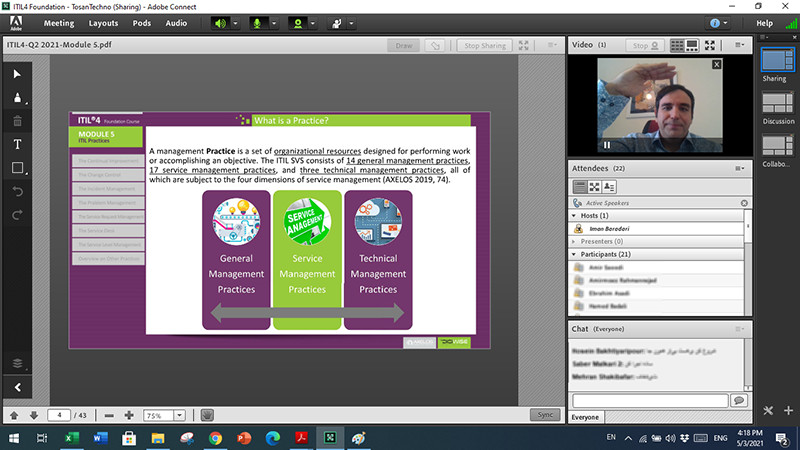Click the Delete trash tool
Viewport: 800px width, 450px height.
[x=17, y=121]
